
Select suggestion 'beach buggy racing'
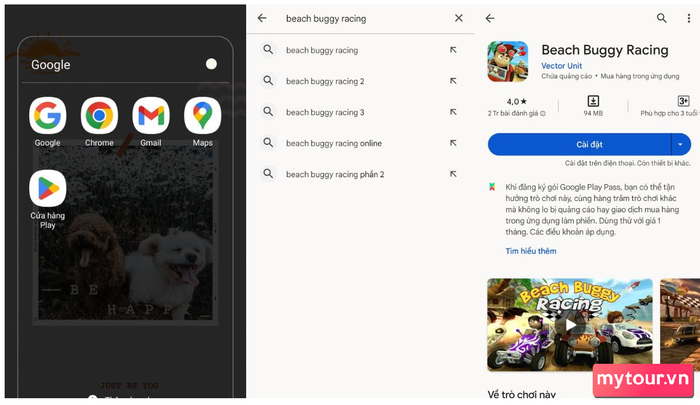pyautogui.click(x=322, y=50)
